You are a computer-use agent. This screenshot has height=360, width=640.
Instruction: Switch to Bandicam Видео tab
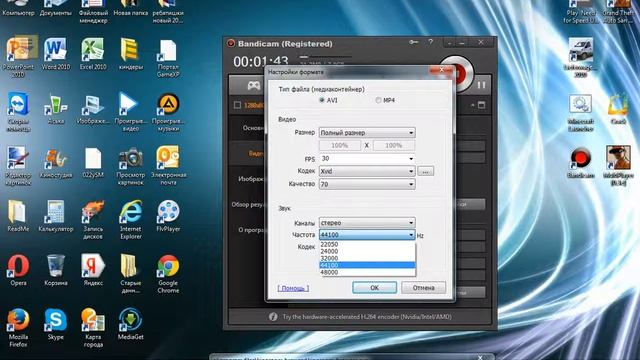pyautogui.click(x=256, y=153)
